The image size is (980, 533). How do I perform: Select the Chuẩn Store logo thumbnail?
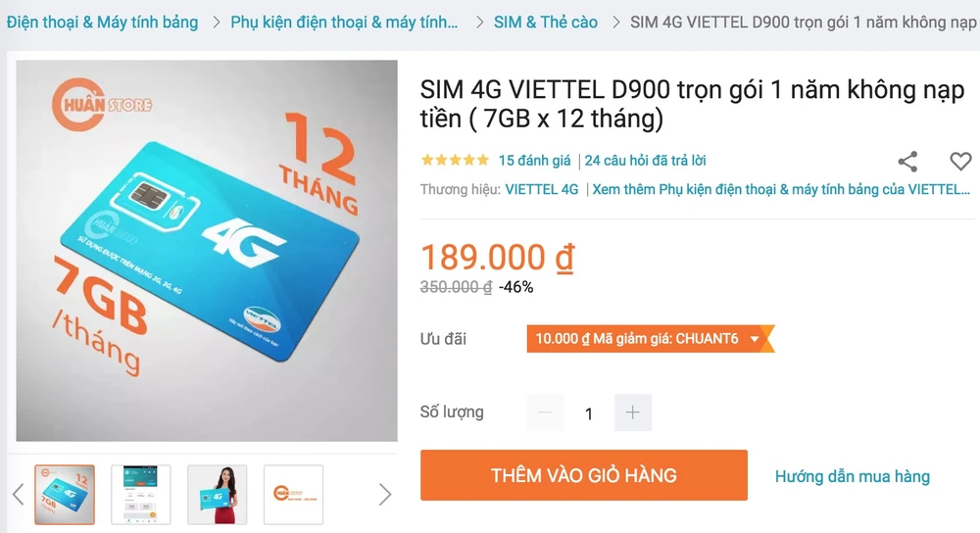(293, 494)
